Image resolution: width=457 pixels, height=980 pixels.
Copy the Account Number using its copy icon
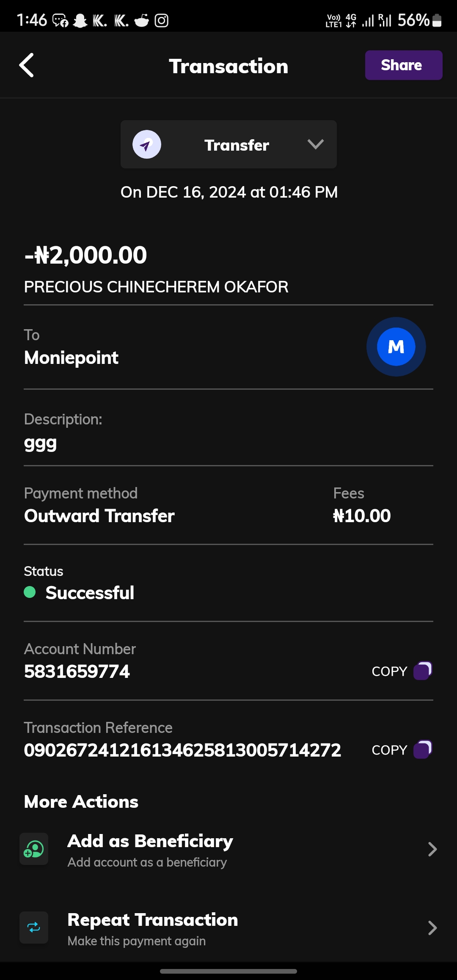422,671
